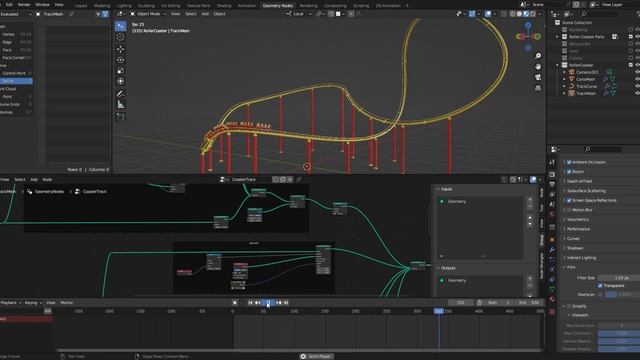Image resolution: width=640 pixels, height=360 pixels.
Task: Open the Local transform orientation dropdown
Action: 298,14
